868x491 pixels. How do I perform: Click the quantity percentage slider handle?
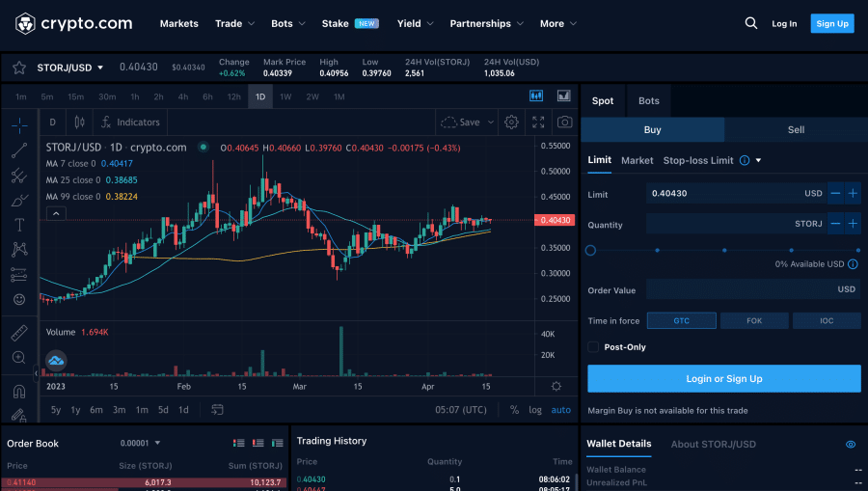click(590, 250)
